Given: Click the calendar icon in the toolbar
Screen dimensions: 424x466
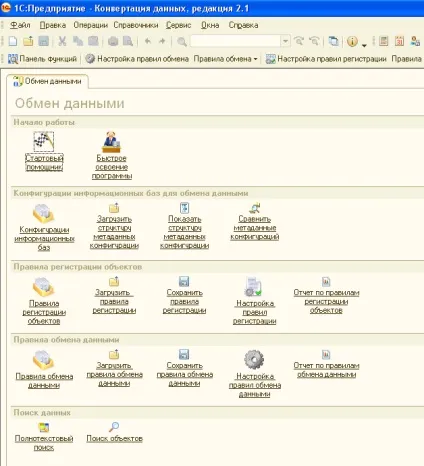Looking at the screenshot, I should (399, 41).
